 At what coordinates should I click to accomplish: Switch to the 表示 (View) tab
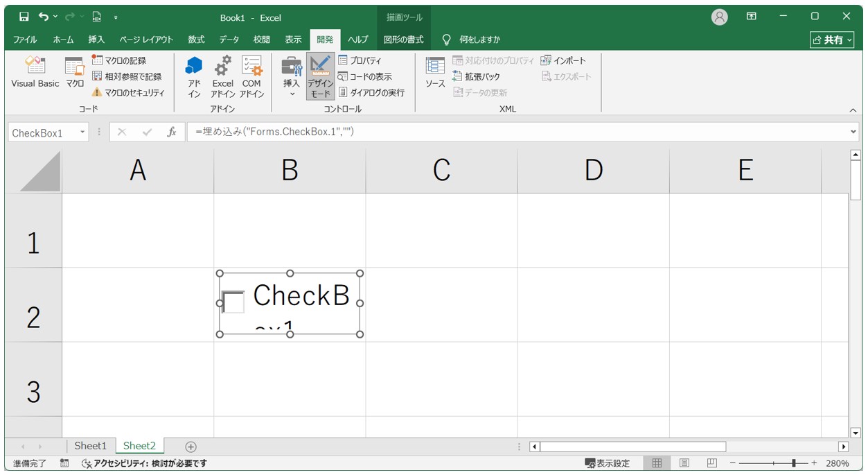point(294,40)
